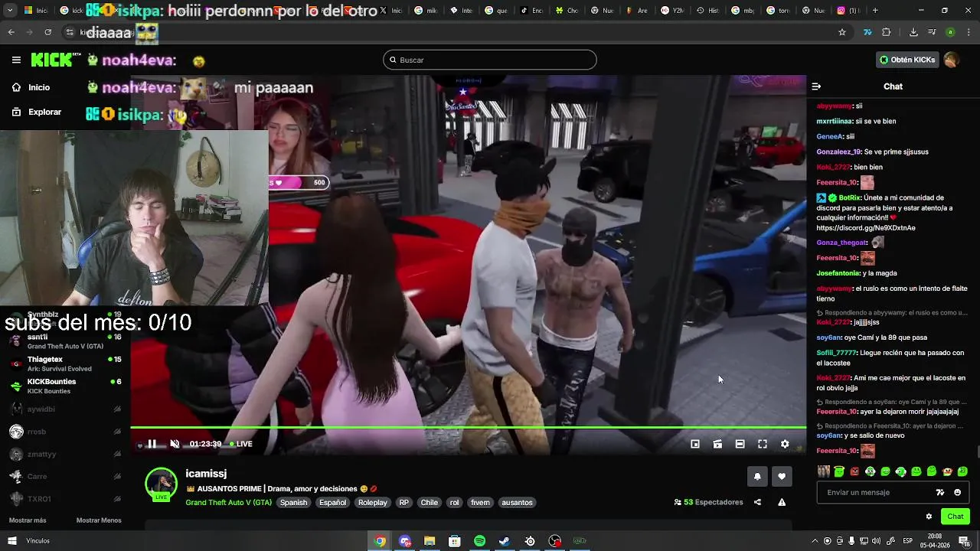Collapse the chat panel with the arrow icon

(x=816, y=86)
